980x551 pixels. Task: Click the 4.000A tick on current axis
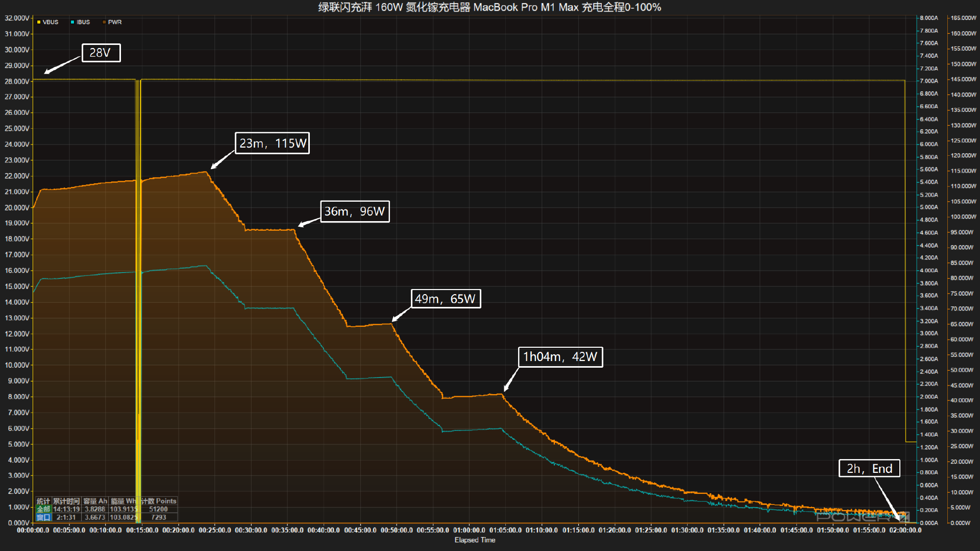tap(929, 270)
